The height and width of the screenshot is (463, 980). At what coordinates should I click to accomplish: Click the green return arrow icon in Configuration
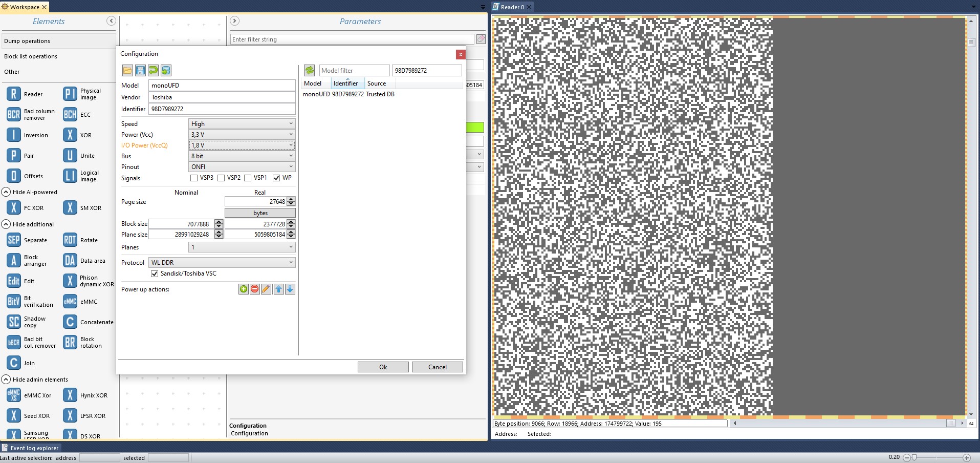point(153,71)
